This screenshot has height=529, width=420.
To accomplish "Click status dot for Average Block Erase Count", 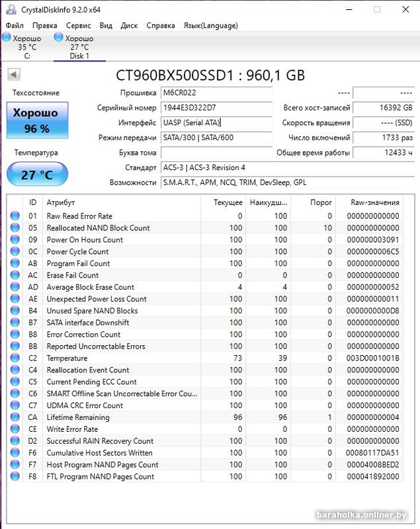I will coord(15,287).
